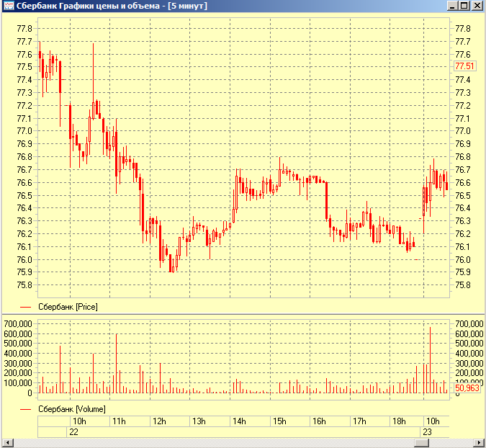Close the Сбербанк chart window
The image size is (486, 448).
(x=477, y=6)
